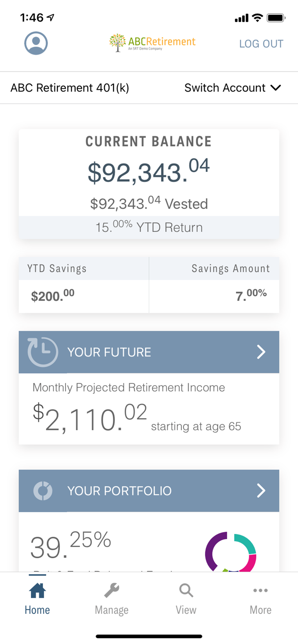Switch to the Manage tab label
Image resolution: width=298 pixels, height=644 pixels.
pyautogui.click(x=112, y=610)
